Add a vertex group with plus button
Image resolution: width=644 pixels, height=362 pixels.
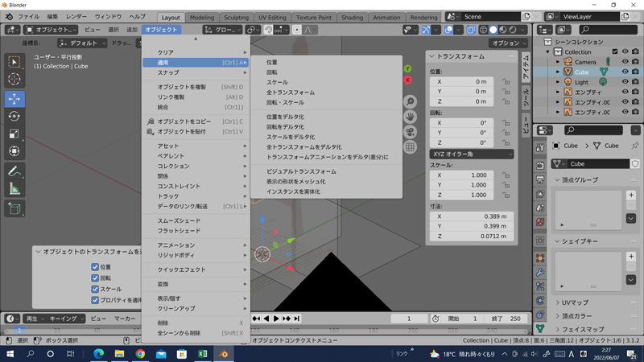pos(631,195)
